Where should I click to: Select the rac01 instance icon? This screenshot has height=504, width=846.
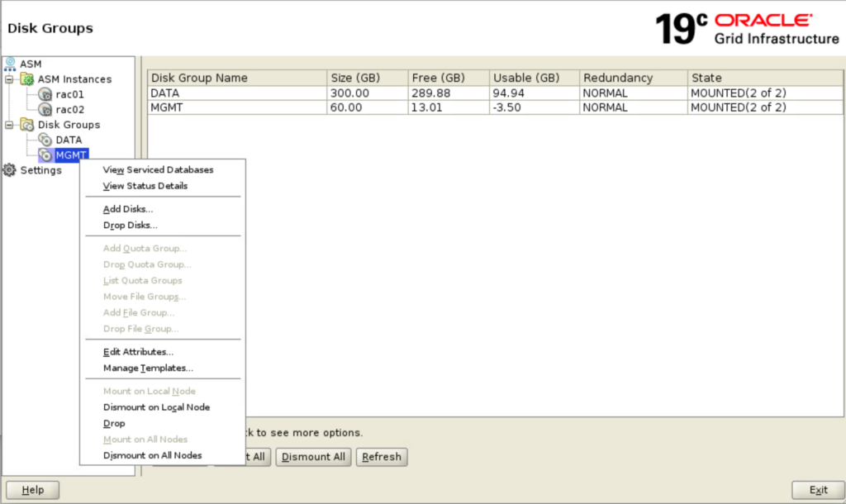pos(46,94)
